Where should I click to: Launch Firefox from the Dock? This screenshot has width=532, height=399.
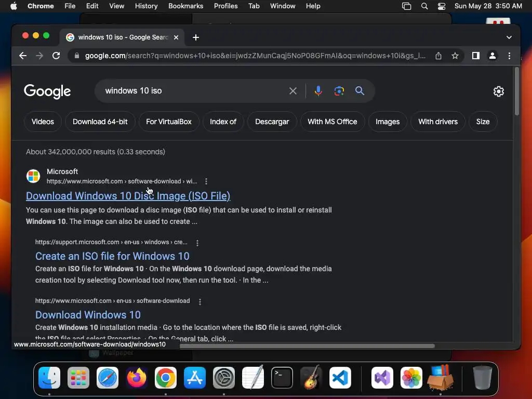pos(137,378)
